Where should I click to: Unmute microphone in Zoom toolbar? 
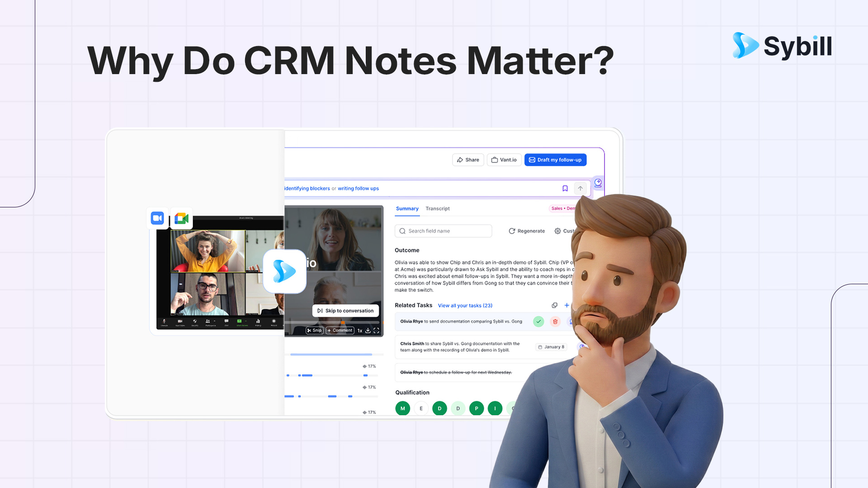[164, 322]
